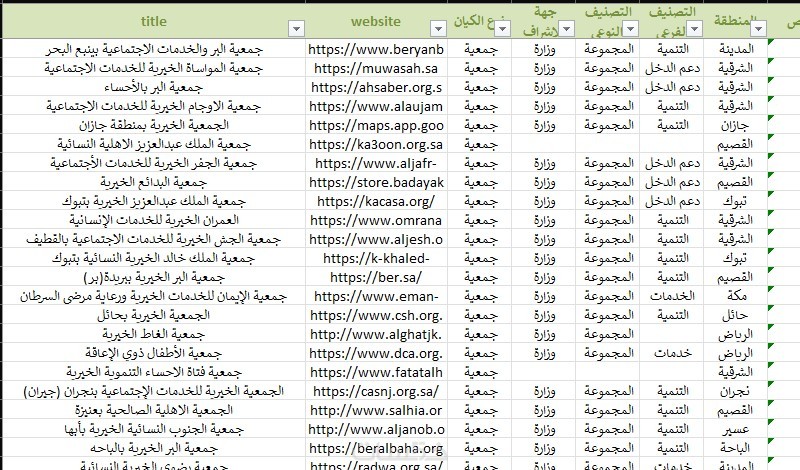
Task: Click website cell 'https://www.beryanb'
Action: [376, 49]
